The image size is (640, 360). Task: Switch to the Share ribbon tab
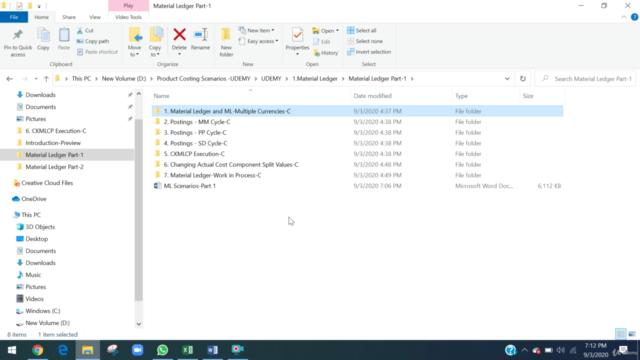pyautogui.click(x=69, y=17)
